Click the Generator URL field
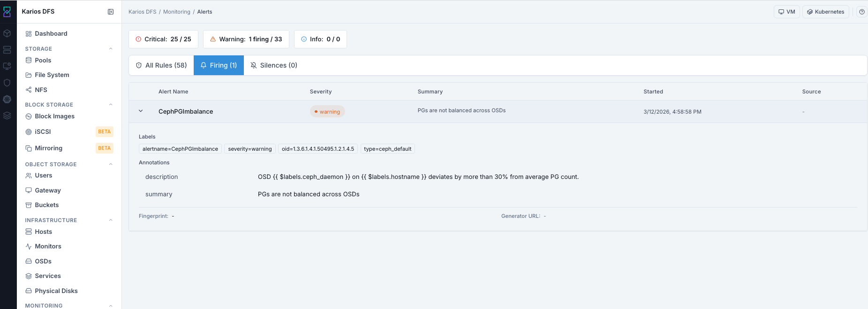 524,216
